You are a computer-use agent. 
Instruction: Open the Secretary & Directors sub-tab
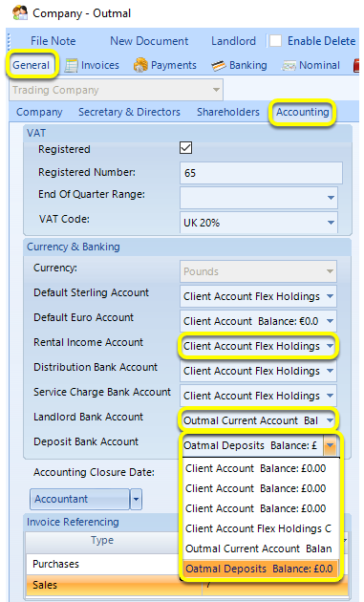tap(129, 112)
